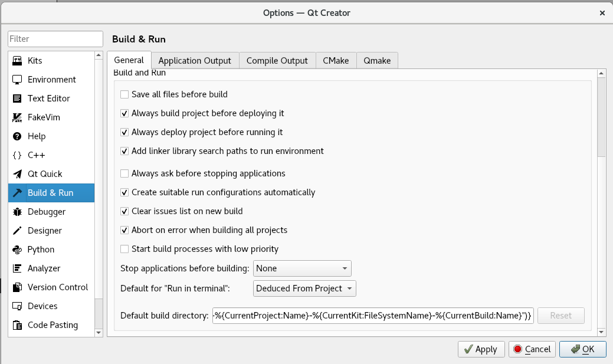Choose the Code Pasting clipboard icon
This screenshot has width=613, height=364.
pos(17,325)
